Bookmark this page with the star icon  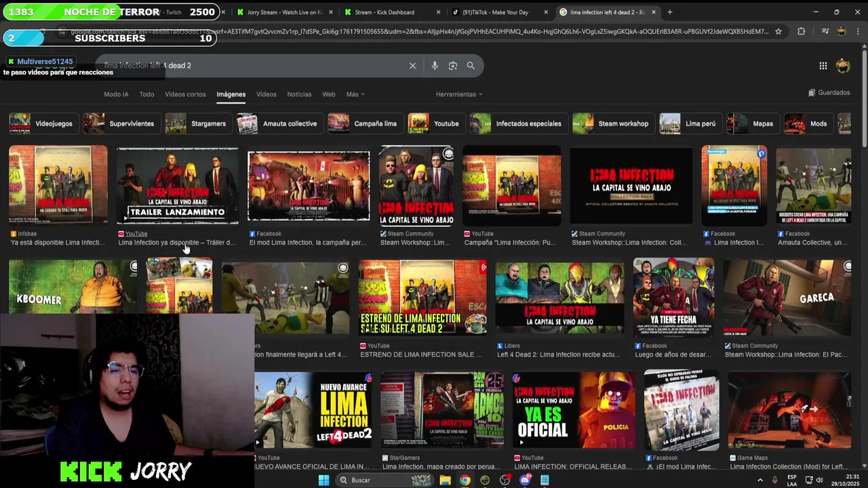[778, 31]
